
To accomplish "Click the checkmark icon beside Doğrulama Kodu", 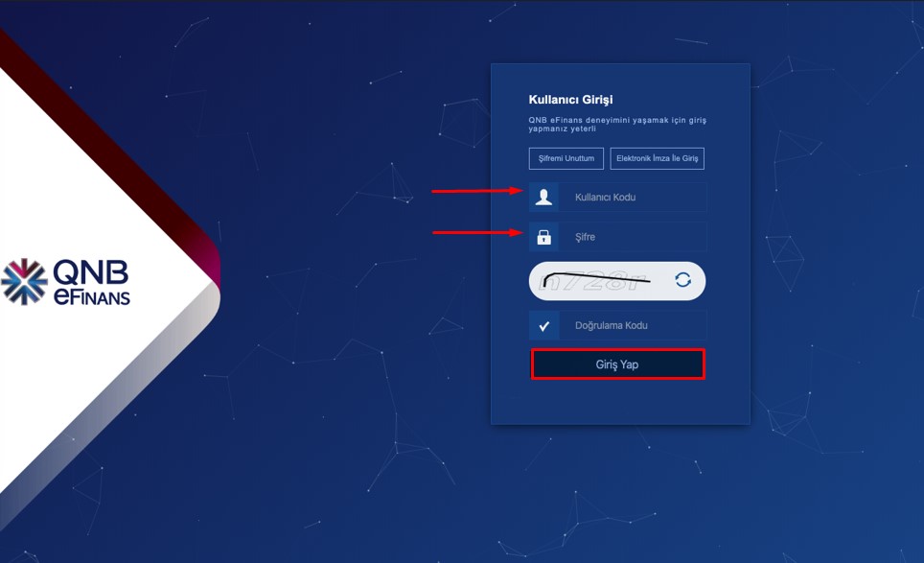I will [x=543, y=325].
